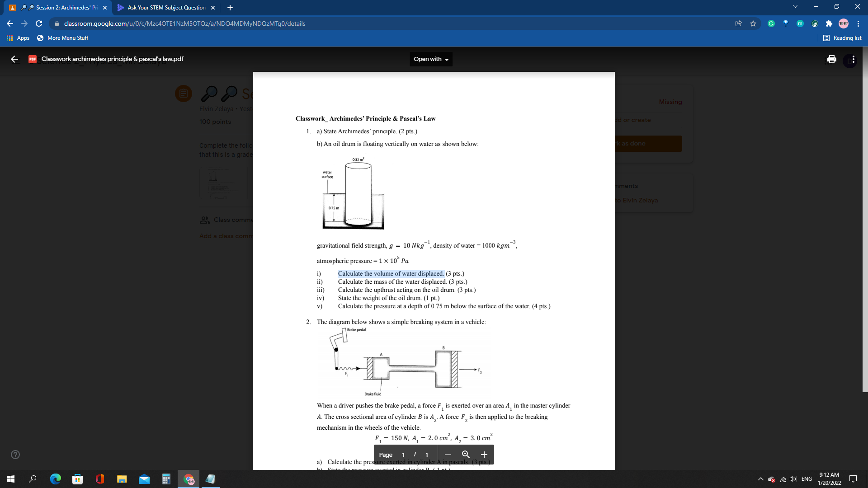Open Windows Start menu
Image resolution: width=868 pixels, height=488 pixels.
pos(11,479)
